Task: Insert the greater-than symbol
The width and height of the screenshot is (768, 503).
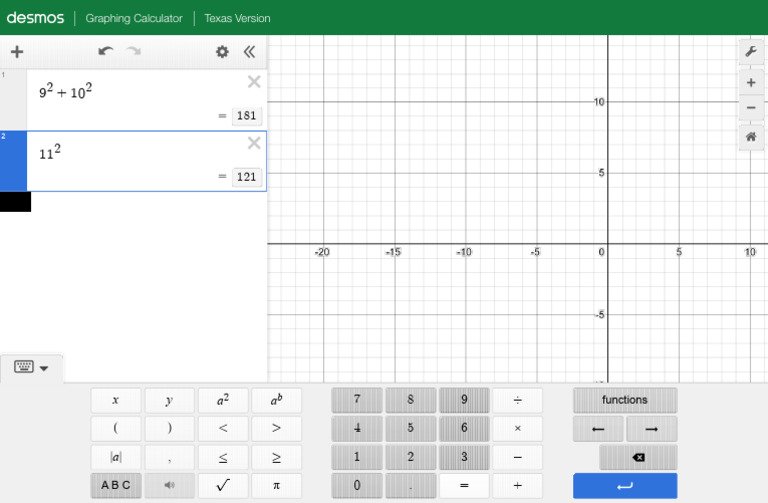Action: click(x=276, y=429)
